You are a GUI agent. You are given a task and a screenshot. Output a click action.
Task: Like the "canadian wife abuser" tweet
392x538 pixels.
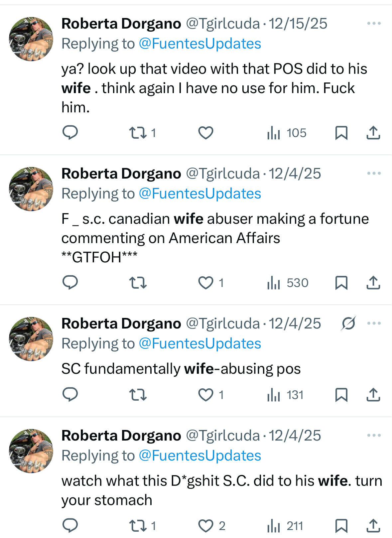click(206, 283)
